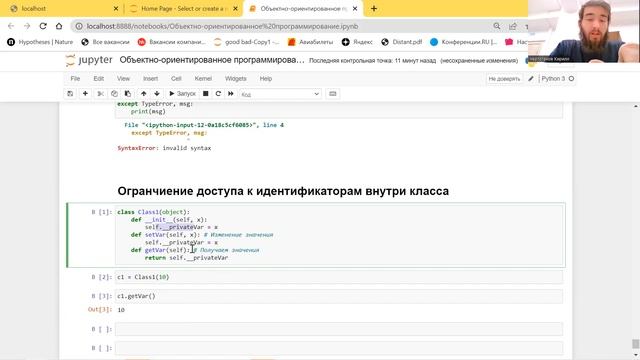Open the File menu
This screenshot has width=640, height=360.
point(75,78)
